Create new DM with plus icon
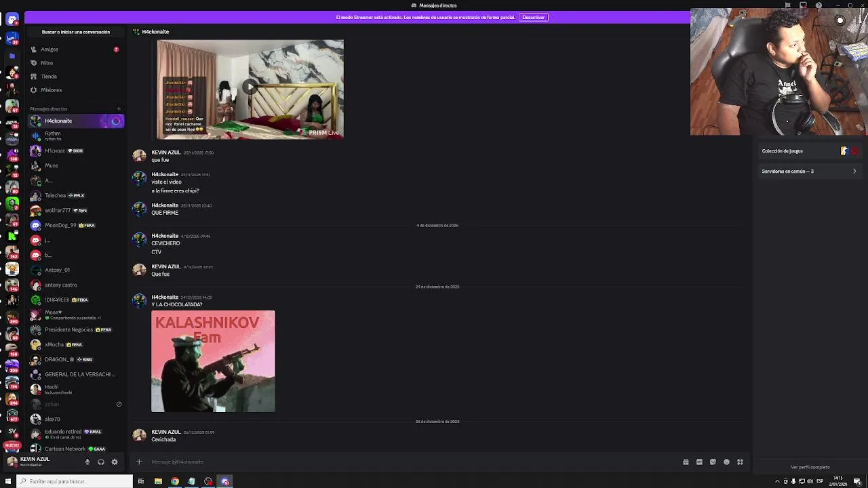 (x=118, y=108)
